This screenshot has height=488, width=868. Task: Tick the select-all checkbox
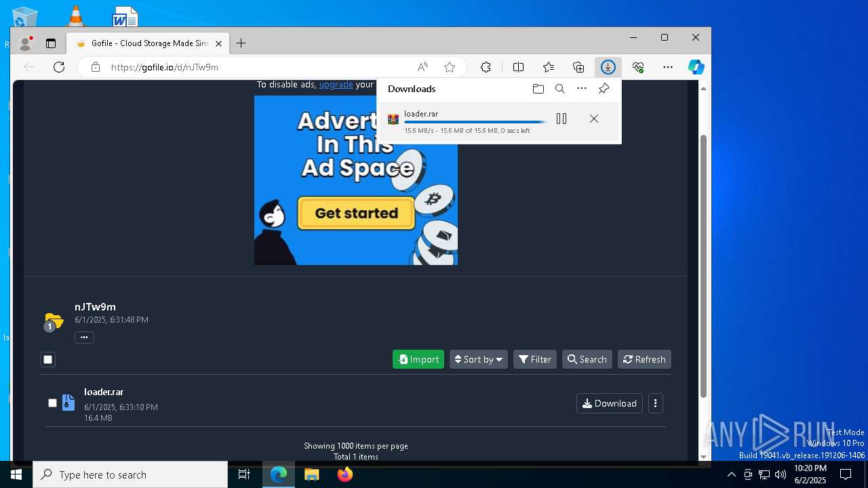click(x=47, y=360)
